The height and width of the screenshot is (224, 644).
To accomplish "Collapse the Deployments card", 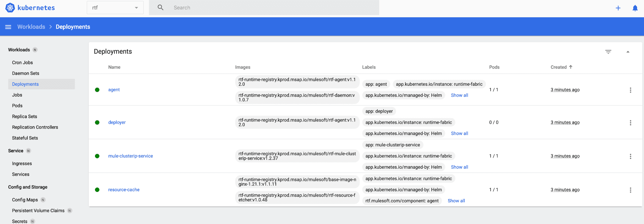I will click(628, 52).
